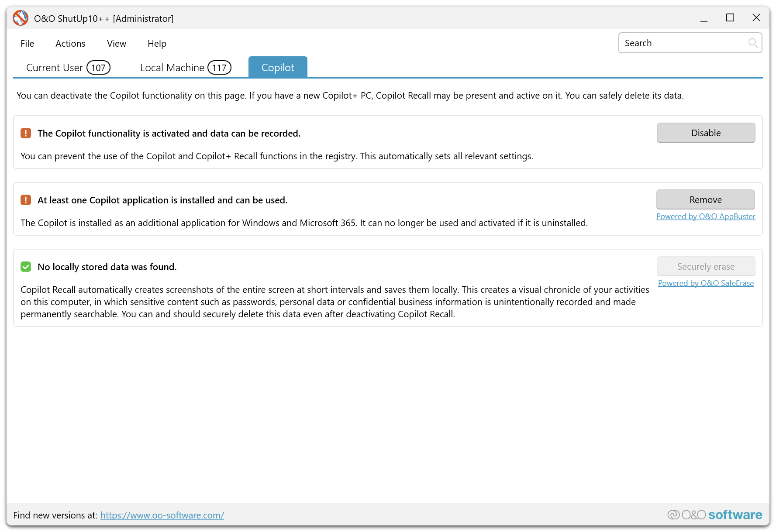This screenshot has width=776, height=532.
Task: Click the search magnifier icon
Action: pyautogui.click(x=752, y=43)
